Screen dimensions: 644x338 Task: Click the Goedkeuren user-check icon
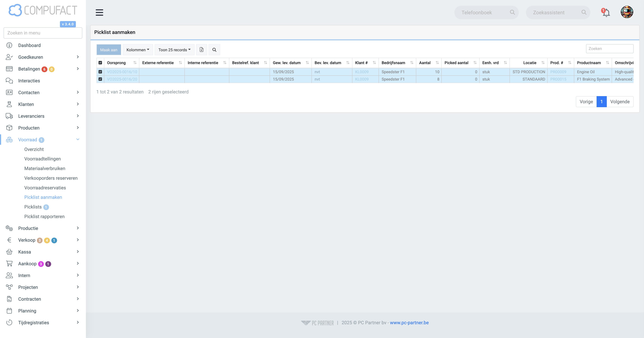pos(9,57)
